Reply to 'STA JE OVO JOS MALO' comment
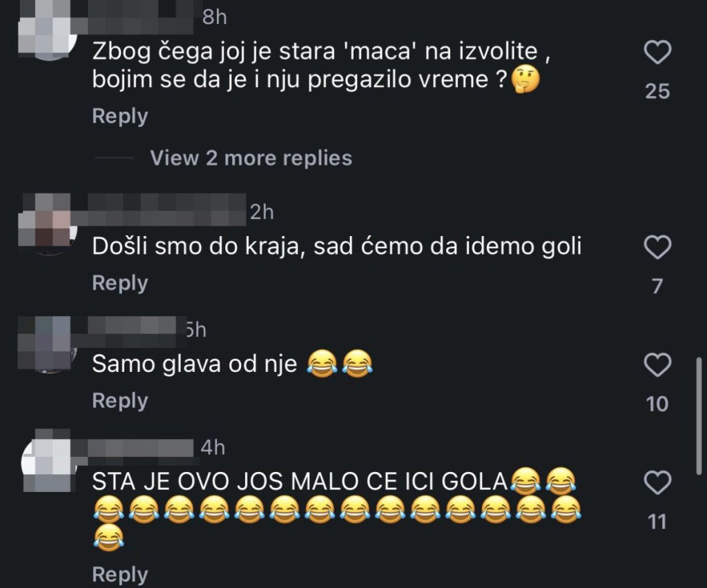The width and height of the screenshot is (707, 588). pos(120,575)
